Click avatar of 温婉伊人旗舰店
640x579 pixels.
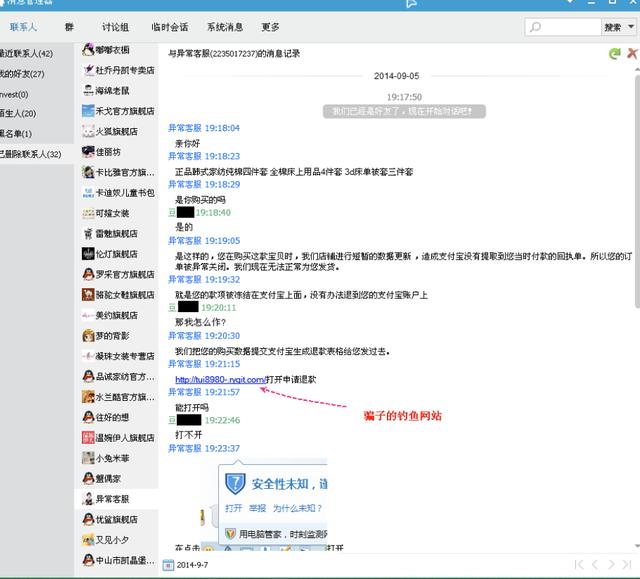[88, 438]
